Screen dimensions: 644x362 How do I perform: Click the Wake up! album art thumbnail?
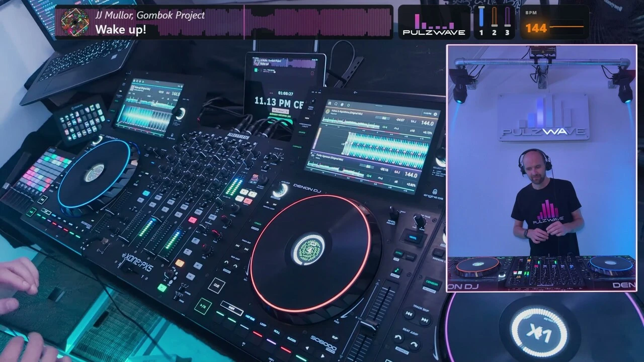(x=75, y=22)
